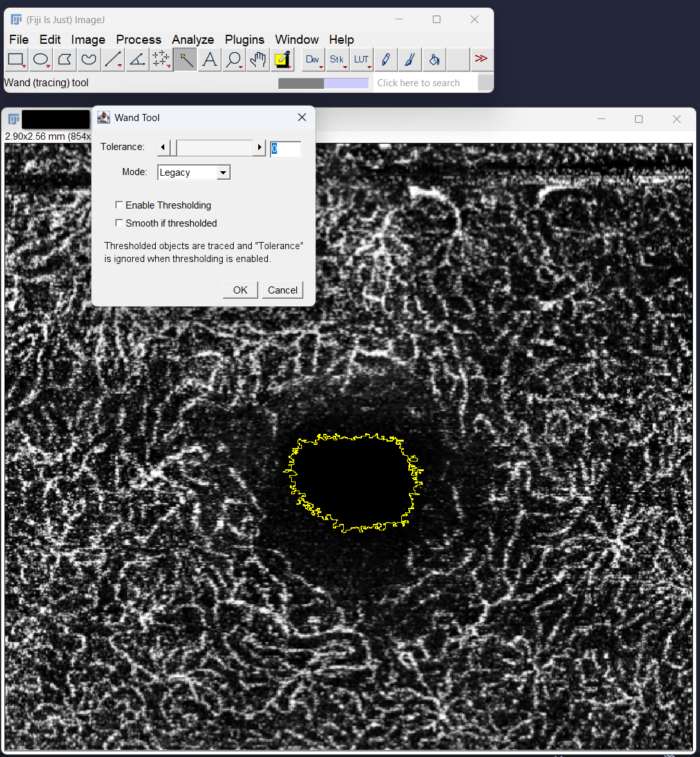The width and height of the screenshot is (700, 757).
Task: Select the Freehand selection tool
Action: tap(89, 59)
